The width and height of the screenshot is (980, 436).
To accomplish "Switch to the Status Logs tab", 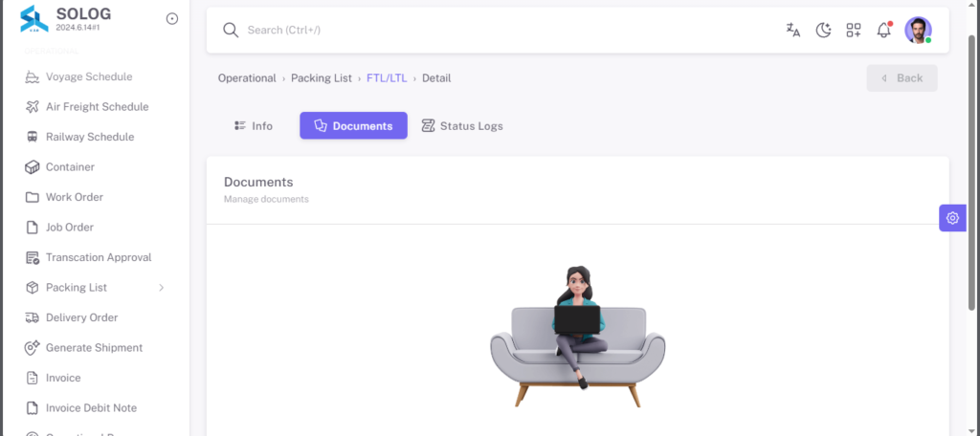I will (x=462, y=125).
